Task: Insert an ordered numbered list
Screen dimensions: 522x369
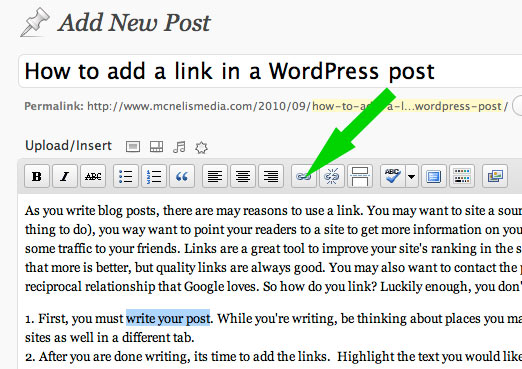Action: (x=154, y=176)
